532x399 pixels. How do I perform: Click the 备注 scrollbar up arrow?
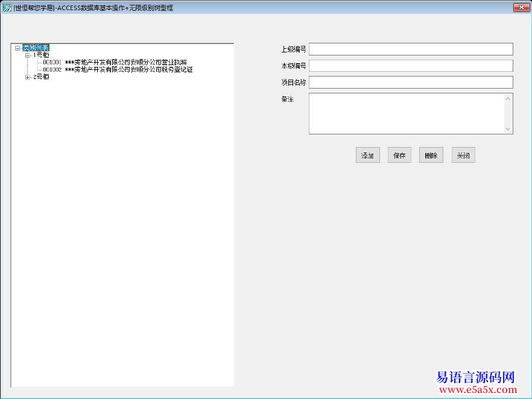(x=508, y=99)
